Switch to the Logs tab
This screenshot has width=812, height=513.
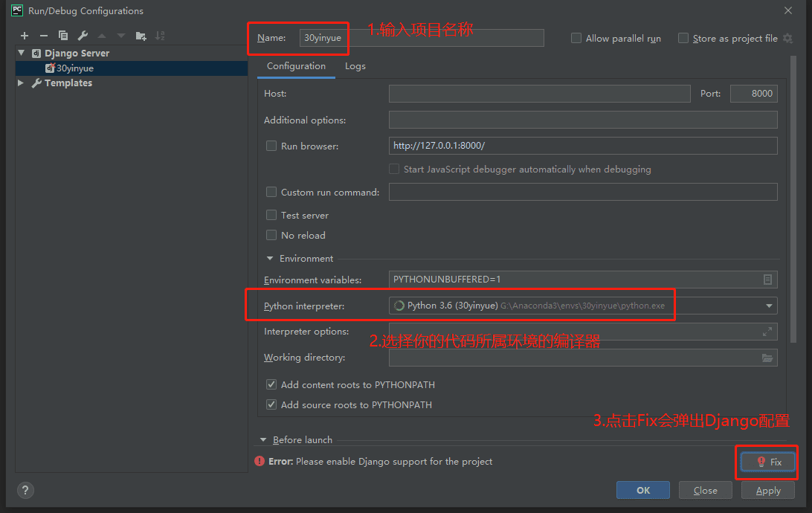coord(355,66)
